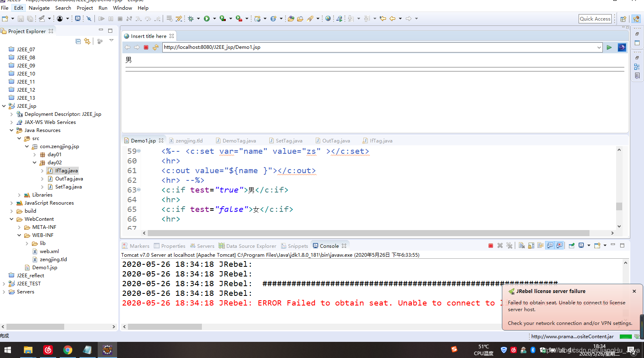Expand the META-INF folder
644x358 pixels.
pos(19,227)
